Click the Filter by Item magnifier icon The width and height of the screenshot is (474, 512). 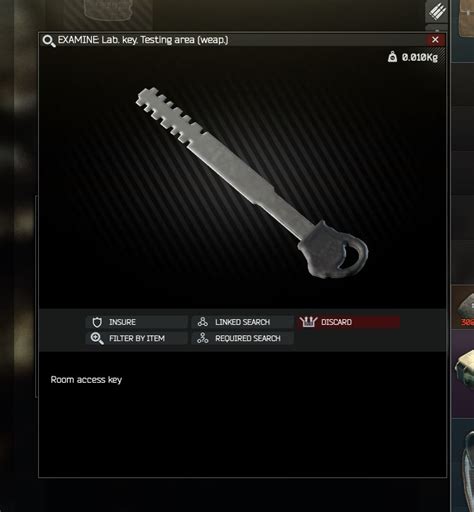tap(97, 338)
